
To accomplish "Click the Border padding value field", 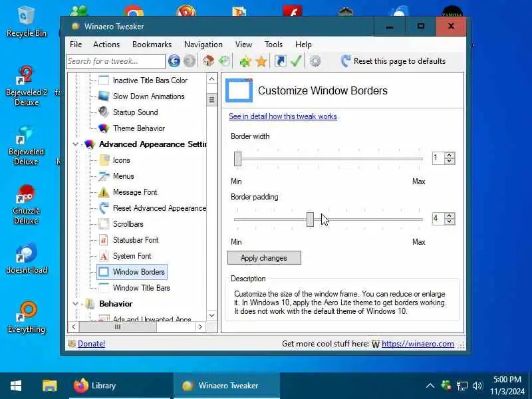I will pyautogui.click(x=439, y=219).
